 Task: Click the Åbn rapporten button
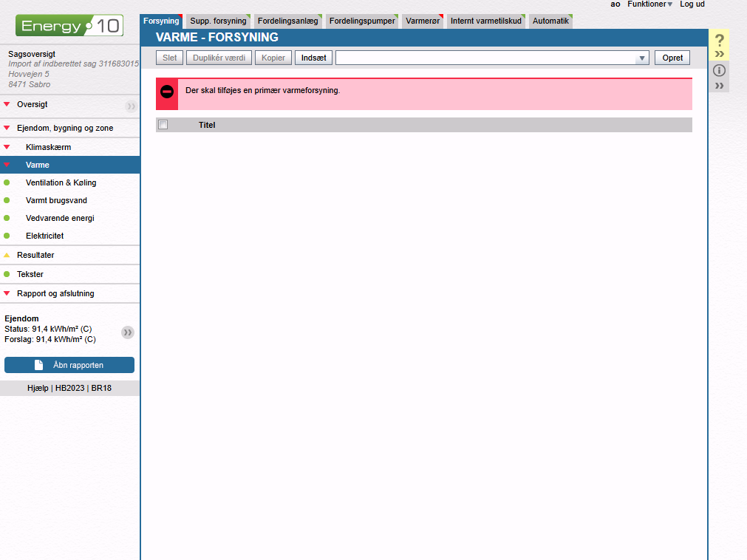coord(69,365)
